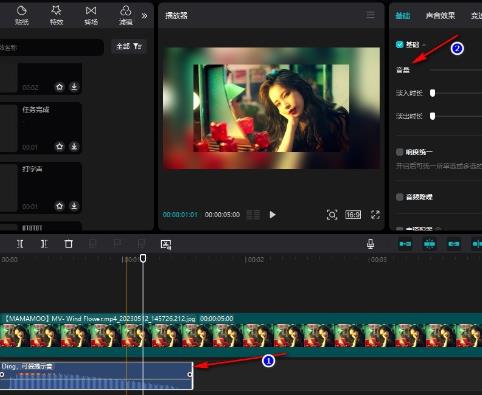The height and width of the screenshot is (395, 482).
Task: Switch to the 基础 tab
Action: point(402,16)
